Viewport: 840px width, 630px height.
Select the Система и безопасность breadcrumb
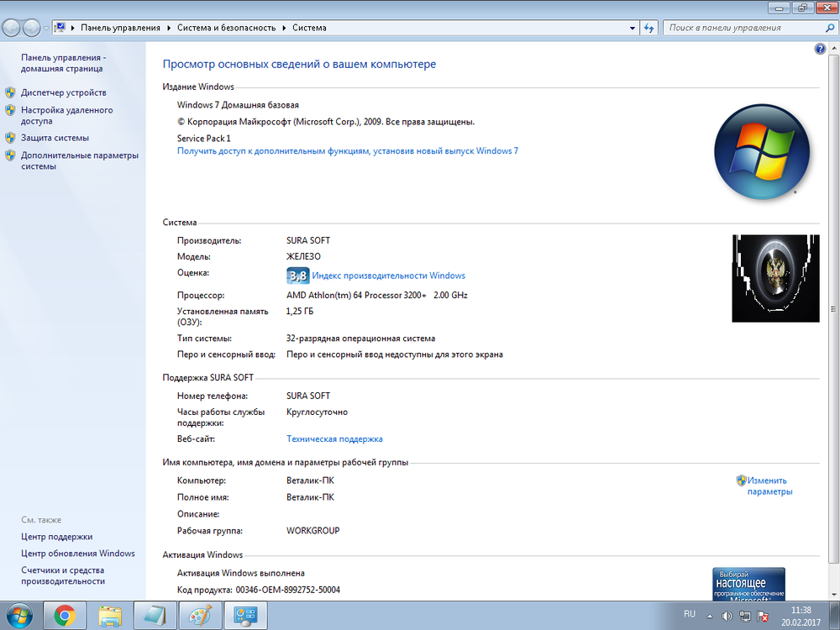[x=226, y=28]
